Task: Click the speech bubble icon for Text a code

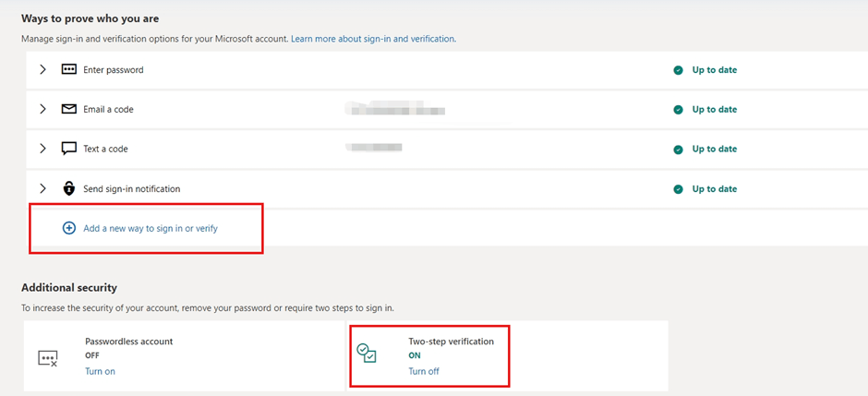Action: click(x=68, y=149)
